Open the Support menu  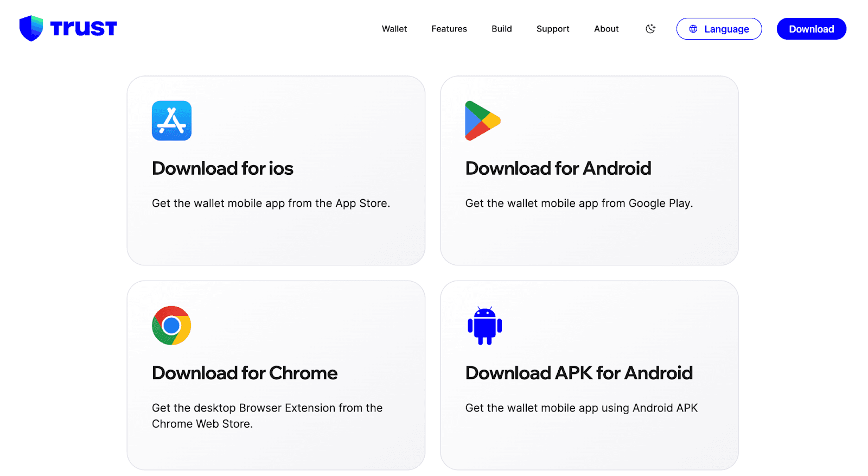pyautogui.click(x=553, y=29)
